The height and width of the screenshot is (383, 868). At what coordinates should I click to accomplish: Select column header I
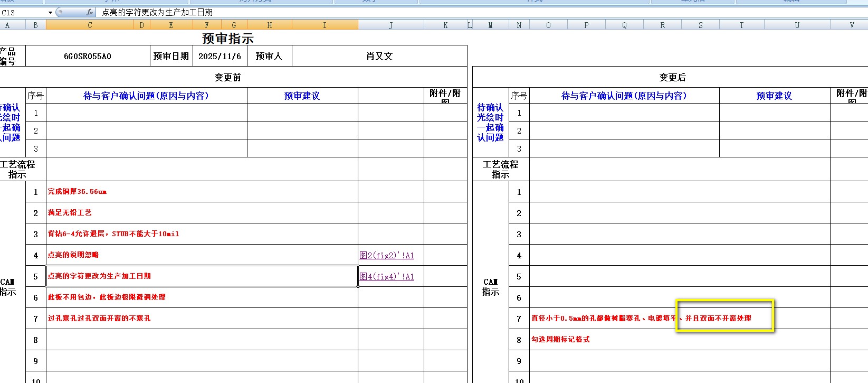325,25
